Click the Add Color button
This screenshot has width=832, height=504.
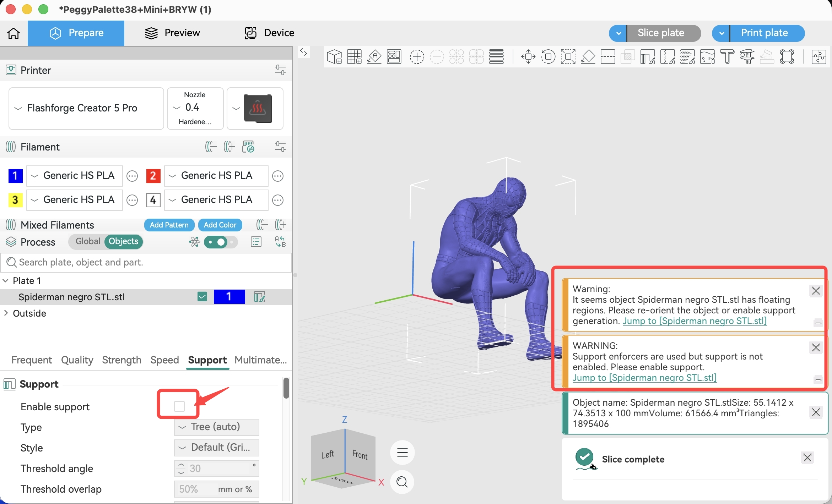(x=220, y=225)
